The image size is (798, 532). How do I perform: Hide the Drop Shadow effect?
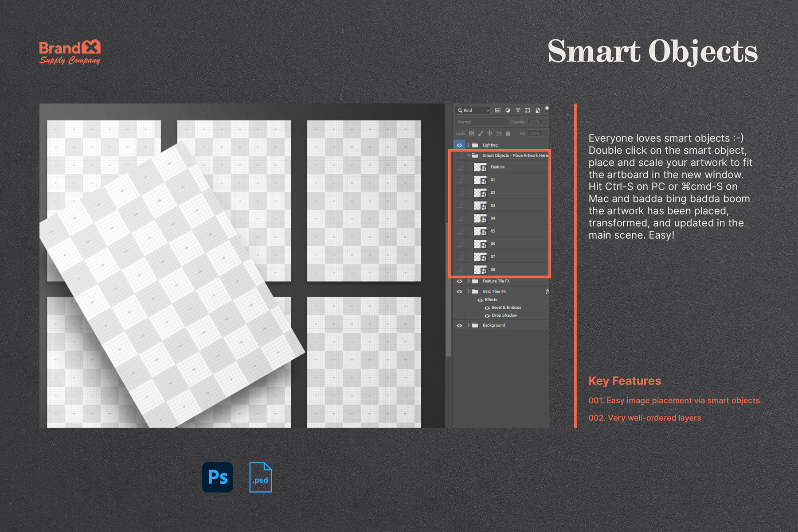click(x=487, y=315)
